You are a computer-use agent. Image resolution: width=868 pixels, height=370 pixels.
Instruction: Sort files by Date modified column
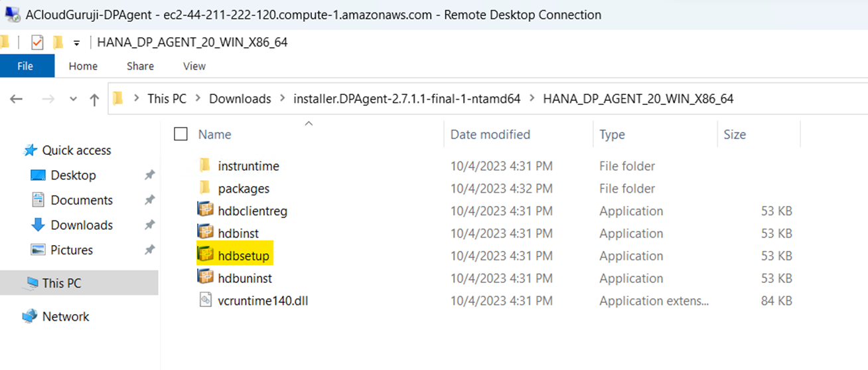(490, 134)
